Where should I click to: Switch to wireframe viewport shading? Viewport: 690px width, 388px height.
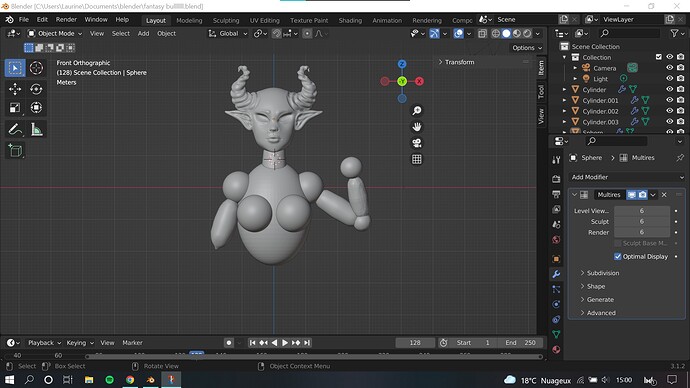(x=495, y=33)
